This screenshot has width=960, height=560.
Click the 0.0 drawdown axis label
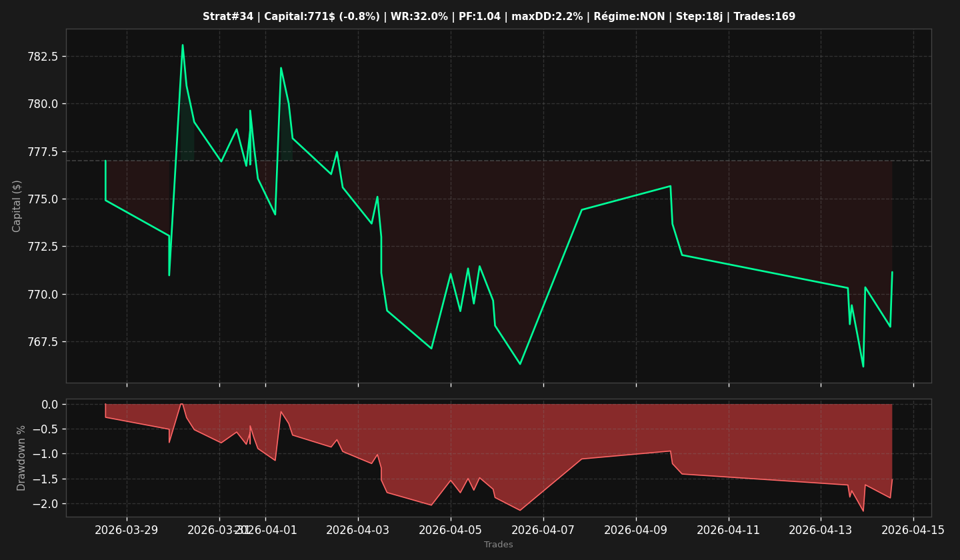tap(50, 405)
